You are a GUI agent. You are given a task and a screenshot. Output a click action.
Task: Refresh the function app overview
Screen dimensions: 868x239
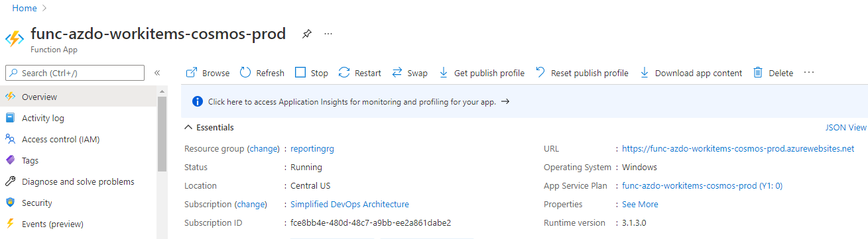point(262,73)
